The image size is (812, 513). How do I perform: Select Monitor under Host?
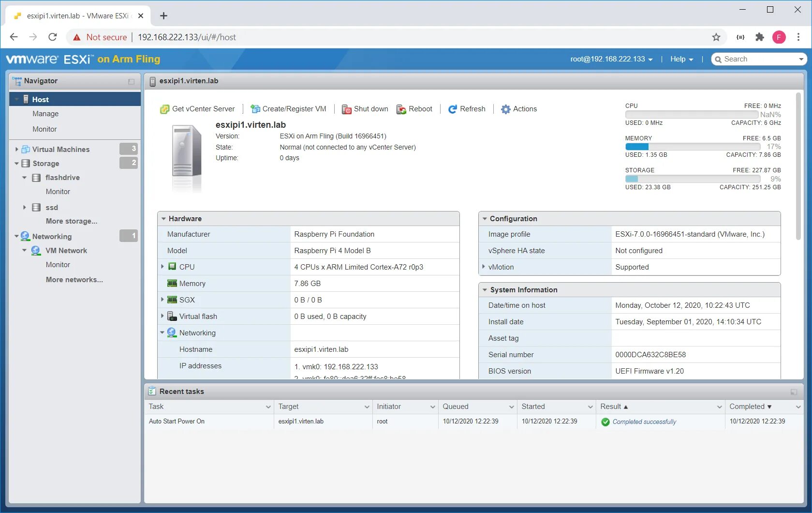coord(44,129)
